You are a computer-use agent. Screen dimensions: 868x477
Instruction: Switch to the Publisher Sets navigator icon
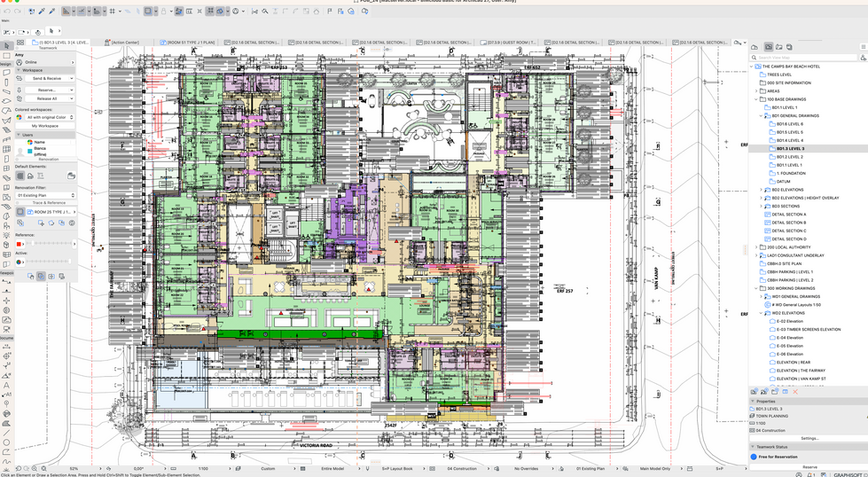(789, 47)
